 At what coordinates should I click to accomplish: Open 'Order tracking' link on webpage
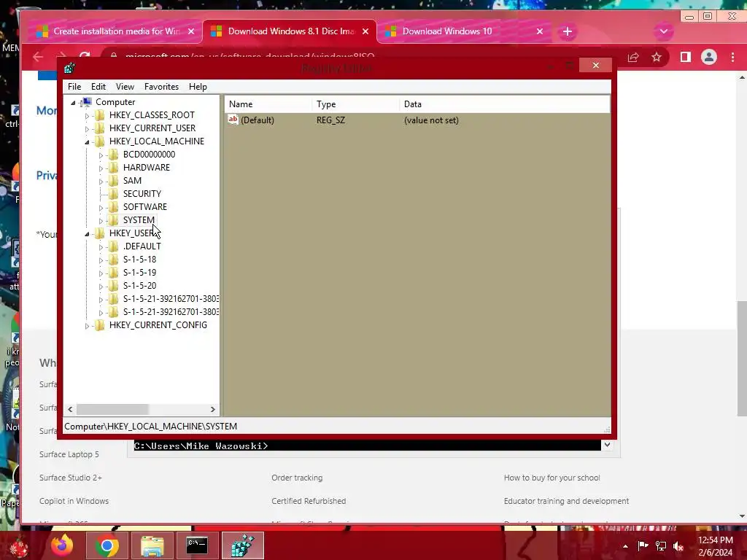tap(297, 478)
